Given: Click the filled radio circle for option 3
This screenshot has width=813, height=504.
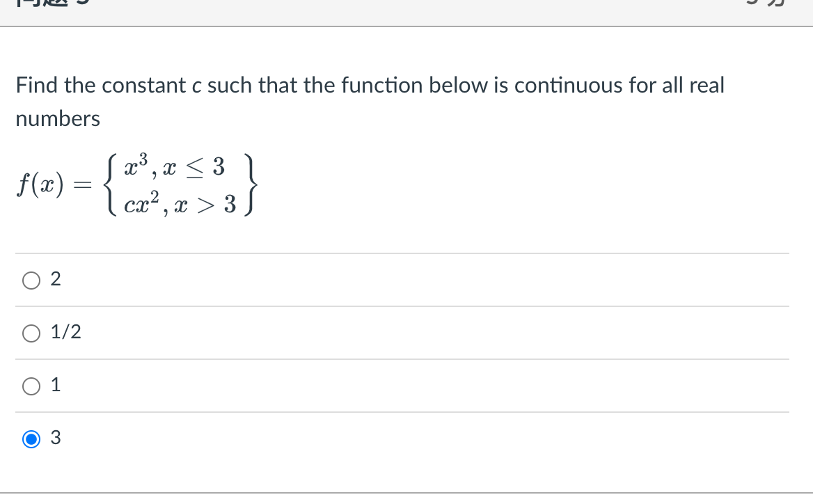Looking at the screenshot, I should [31, 439].
